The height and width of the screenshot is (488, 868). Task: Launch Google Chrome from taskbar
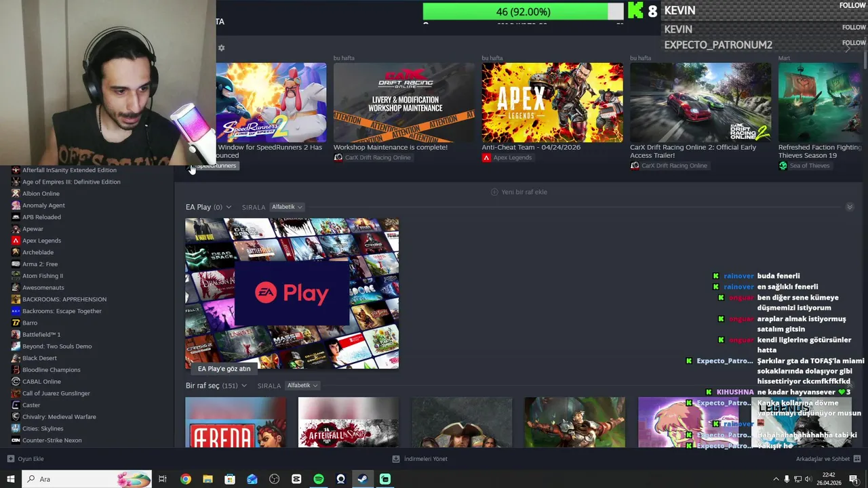[x=185, y=479]
